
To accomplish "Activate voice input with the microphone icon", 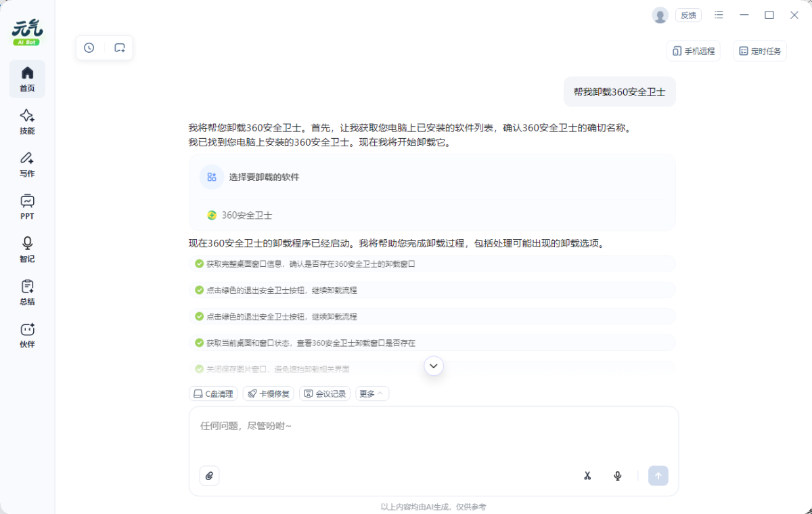I will (617, 475).
